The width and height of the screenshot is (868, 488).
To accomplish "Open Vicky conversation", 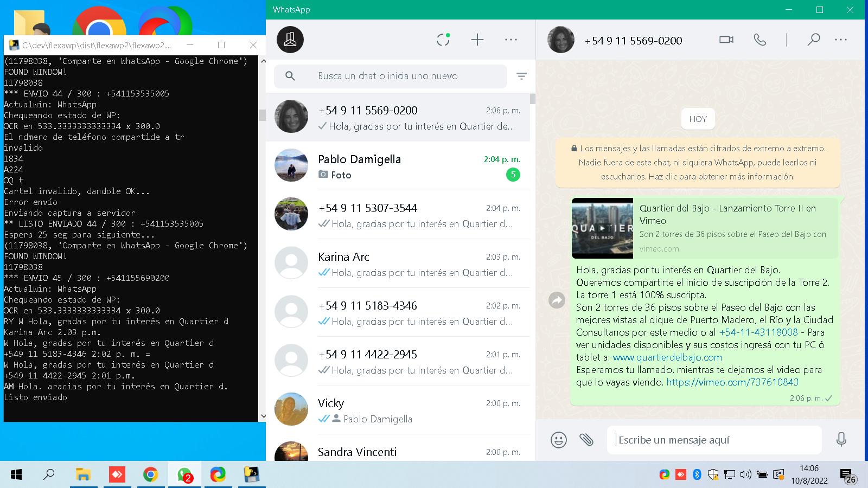I will (x=398, y=410).
